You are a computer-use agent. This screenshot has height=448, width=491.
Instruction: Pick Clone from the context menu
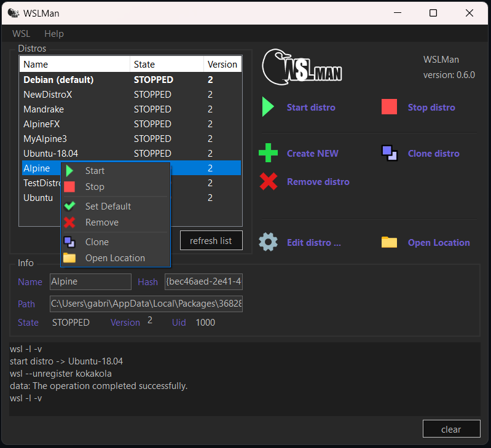click(96, 242)
